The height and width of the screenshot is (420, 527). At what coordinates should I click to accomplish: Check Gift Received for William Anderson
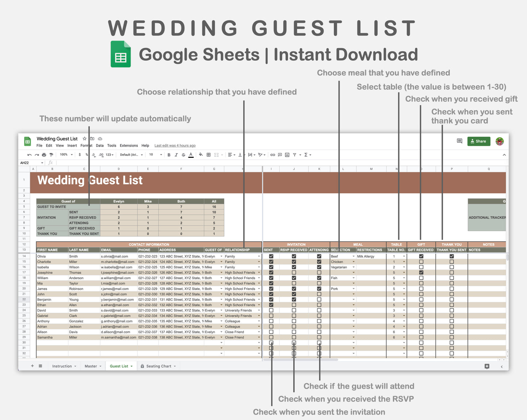tap(421, 278)
